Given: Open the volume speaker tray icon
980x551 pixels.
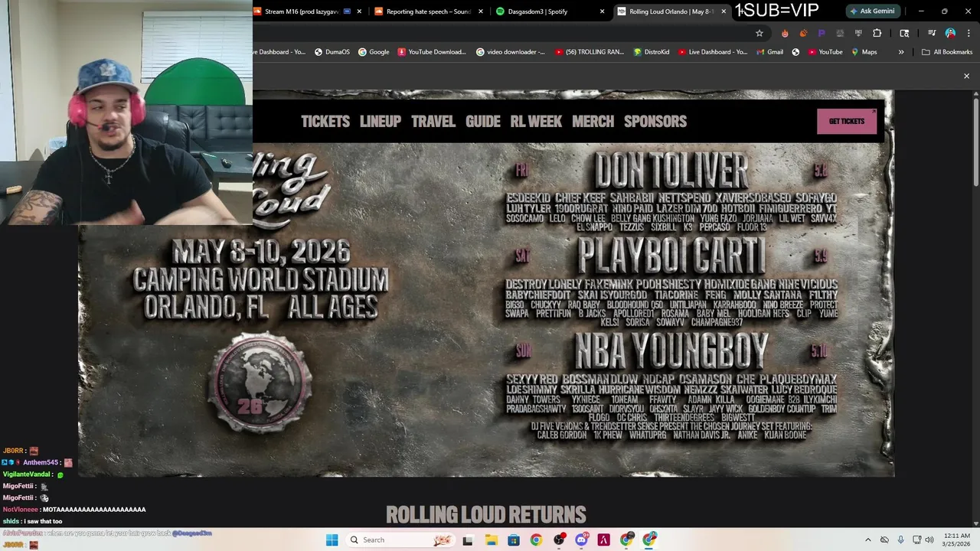Looking at the screenshot, I should (x=929, y=540).
